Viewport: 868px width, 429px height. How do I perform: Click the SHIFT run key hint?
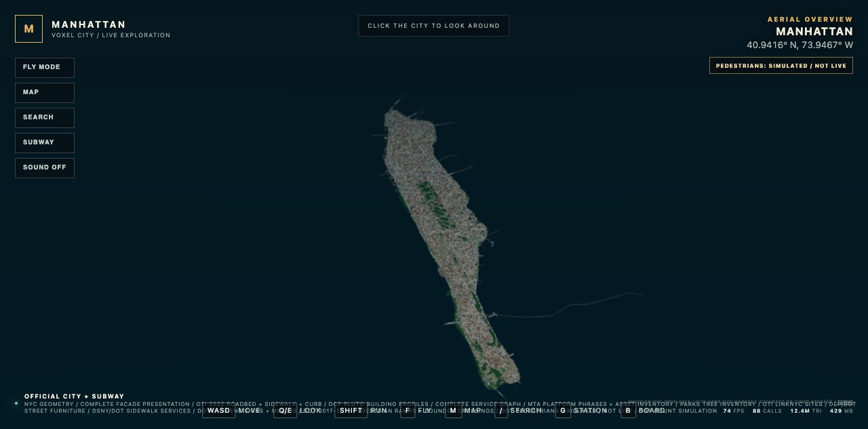click(351, 411)
